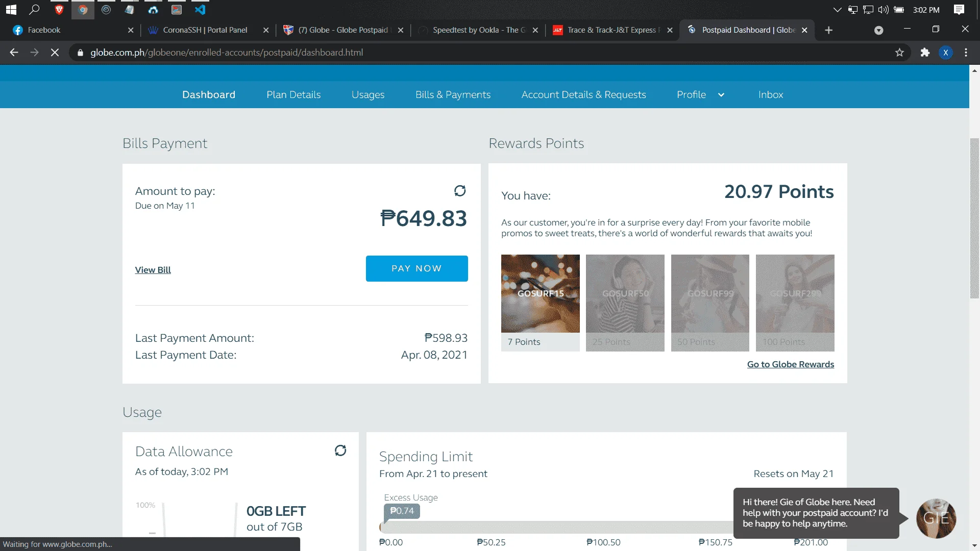Click the Gie chat greeting bubble
This screenshot has height=551, width=980.
pos(816,513)
